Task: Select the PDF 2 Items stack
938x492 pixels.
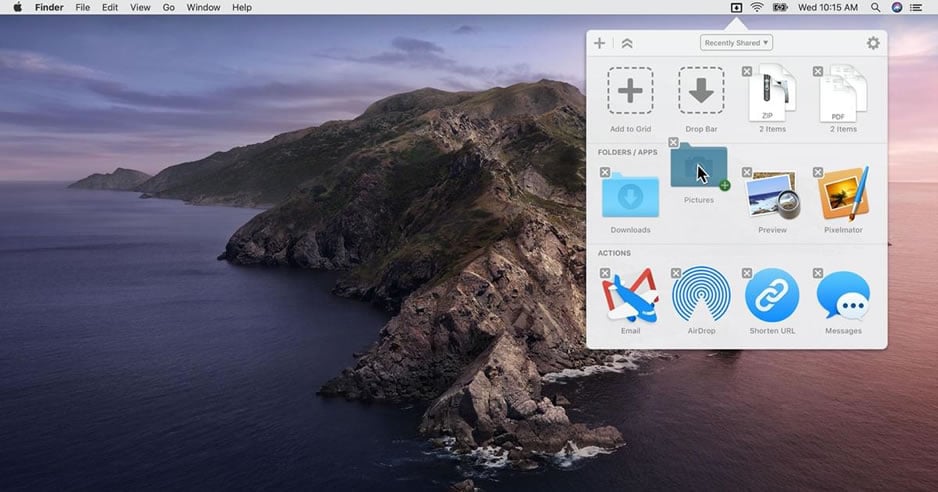Action: [x=843, y=93]
